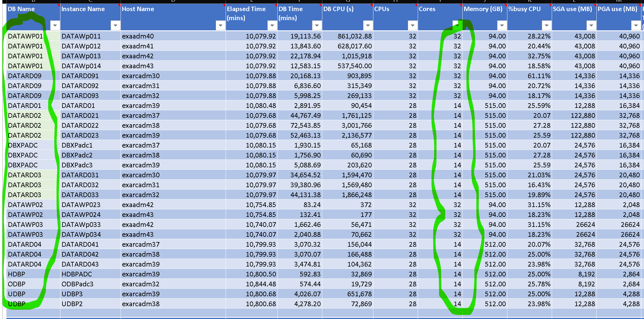
Task: Open the CPUs column filter dropdown
Action: pos(412,25)
